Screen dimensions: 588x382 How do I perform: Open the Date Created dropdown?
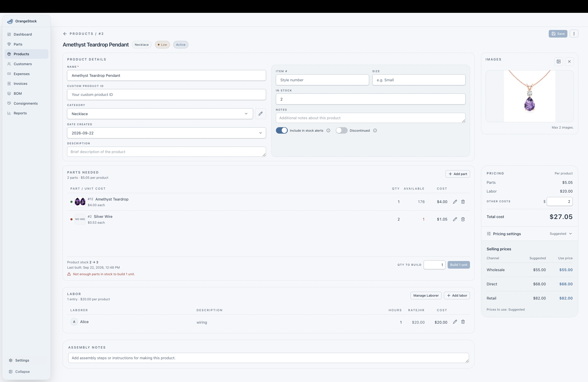point(166,133)
